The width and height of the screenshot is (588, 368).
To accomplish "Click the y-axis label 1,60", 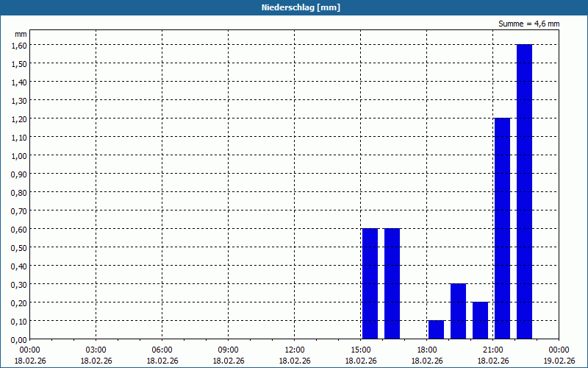I will tap(19, 45).
